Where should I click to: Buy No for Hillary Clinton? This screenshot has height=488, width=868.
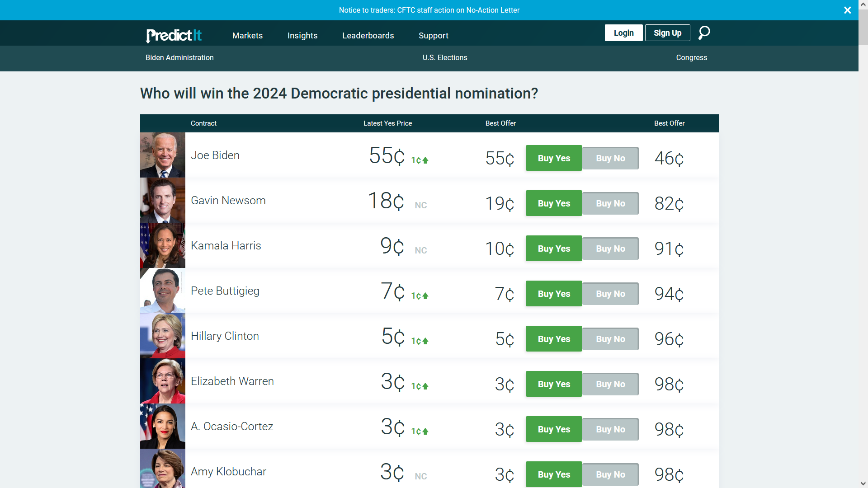point(610,339)
